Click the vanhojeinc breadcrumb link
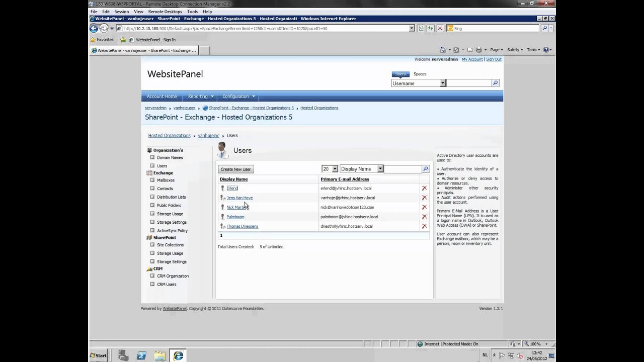Image resolution: width=644 pixels, height=362 pixels. (208, 136)
